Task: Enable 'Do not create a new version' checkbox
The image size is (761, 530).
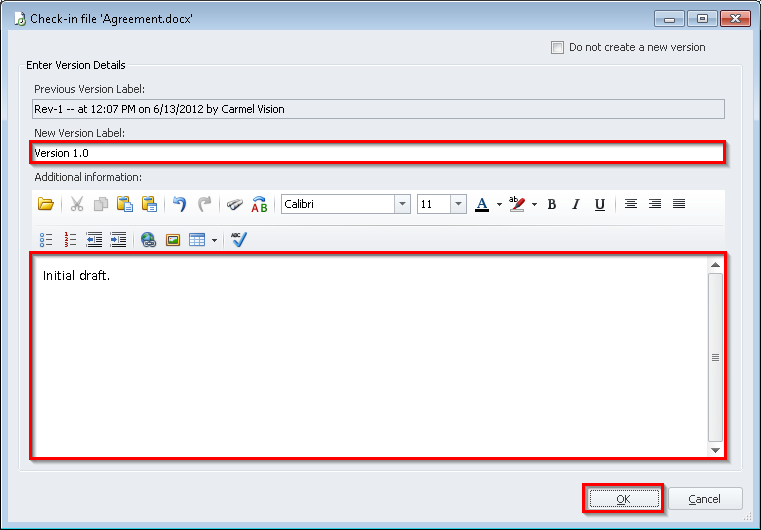Action: [x=557, y=47]
